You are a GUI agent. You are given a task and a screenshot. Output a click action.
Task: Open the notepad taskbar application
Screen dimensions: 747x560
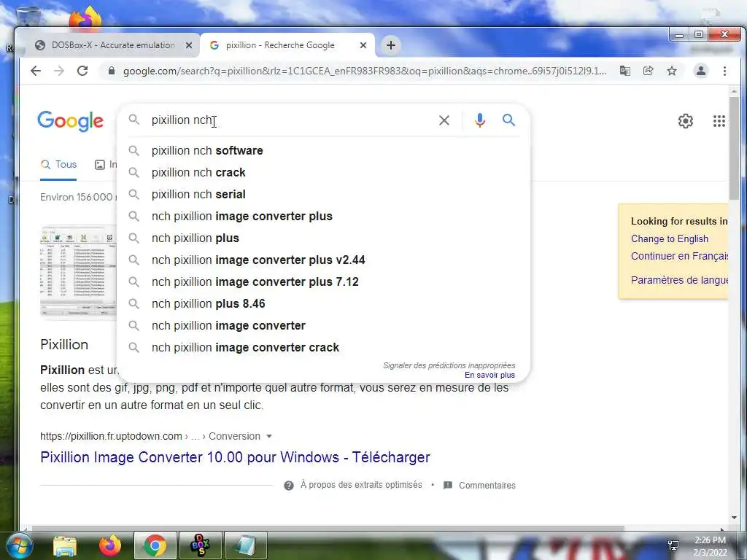(245, 545)
